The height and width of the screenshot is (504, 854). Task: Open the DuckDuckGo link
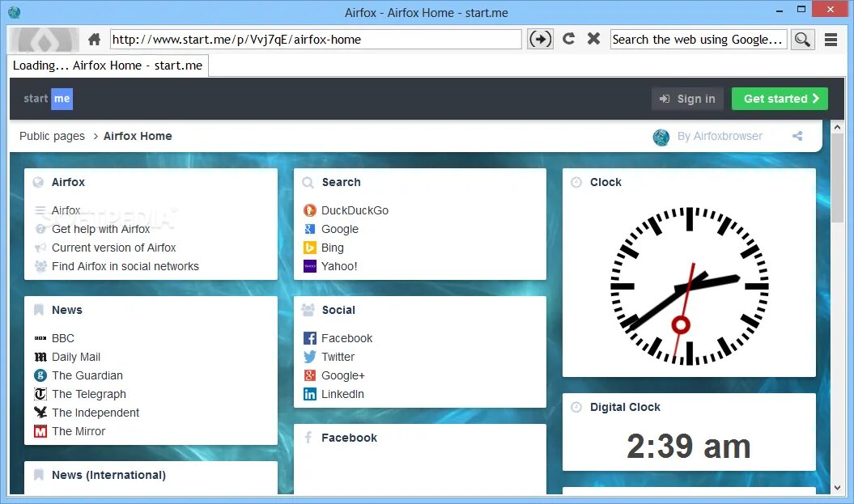(355, 210)
